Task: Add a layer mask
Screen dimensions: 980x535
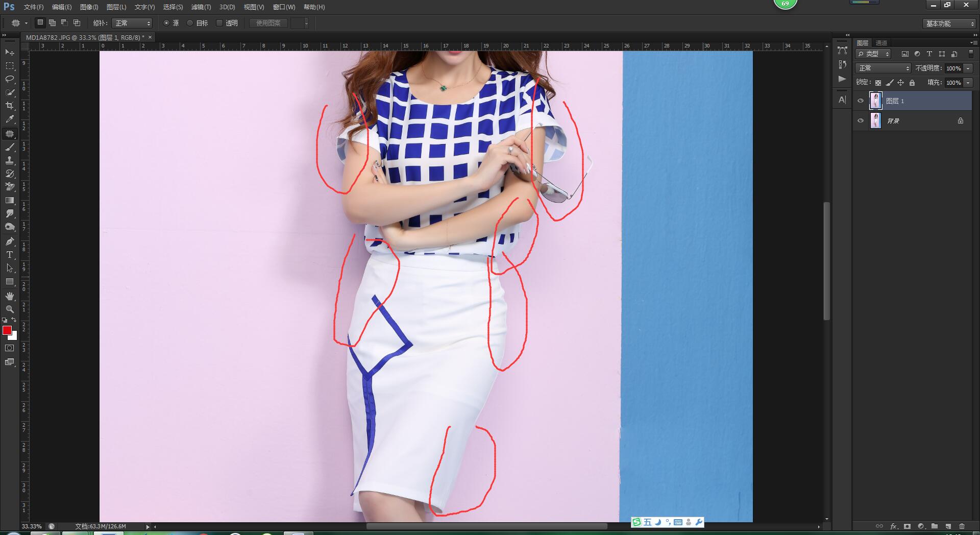Action: (907, 526)
